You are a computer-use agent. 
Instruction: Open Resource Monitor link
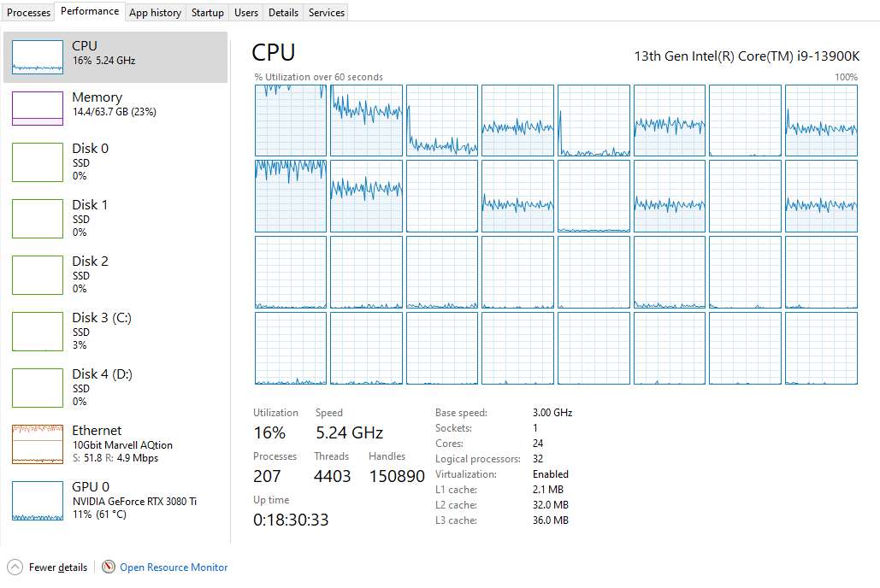(174, 567)
